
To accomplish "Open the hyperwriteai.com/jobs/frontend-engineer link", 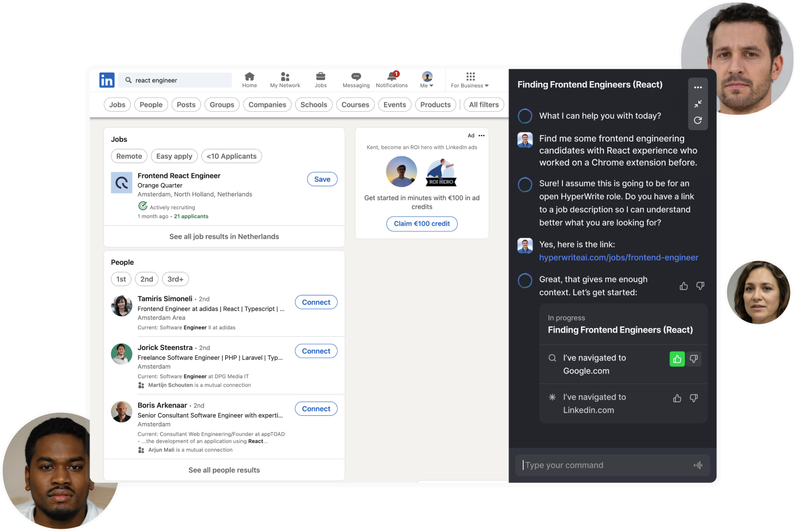I will [619, 257].
